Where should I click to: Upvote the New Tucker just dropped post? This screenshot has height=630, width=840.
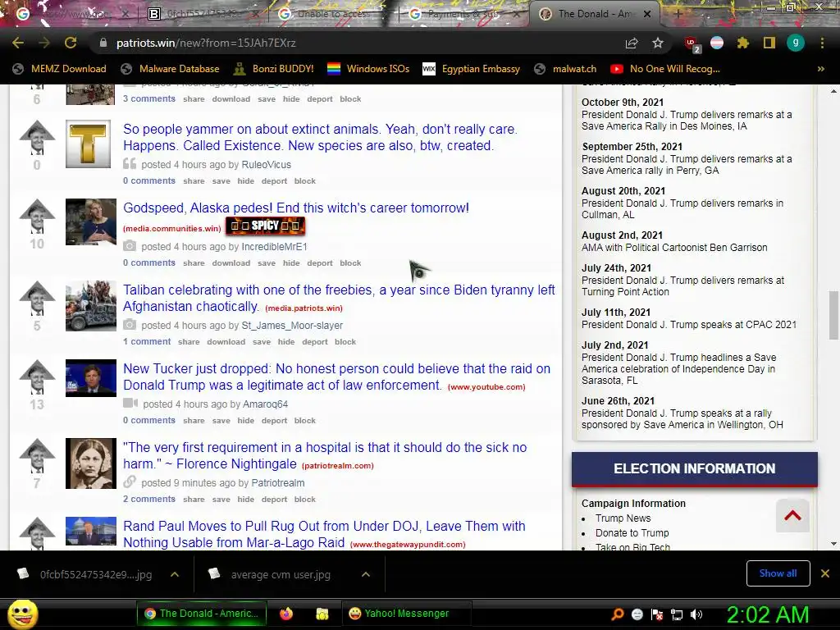pyautogui.click(x=37, y=377)
